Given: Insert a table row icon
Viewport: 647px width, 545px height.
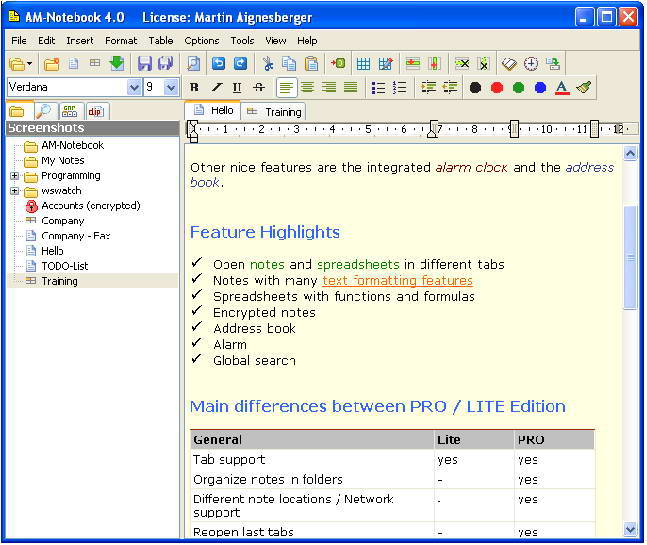Looking at the screenshot, I should point(413,64).
